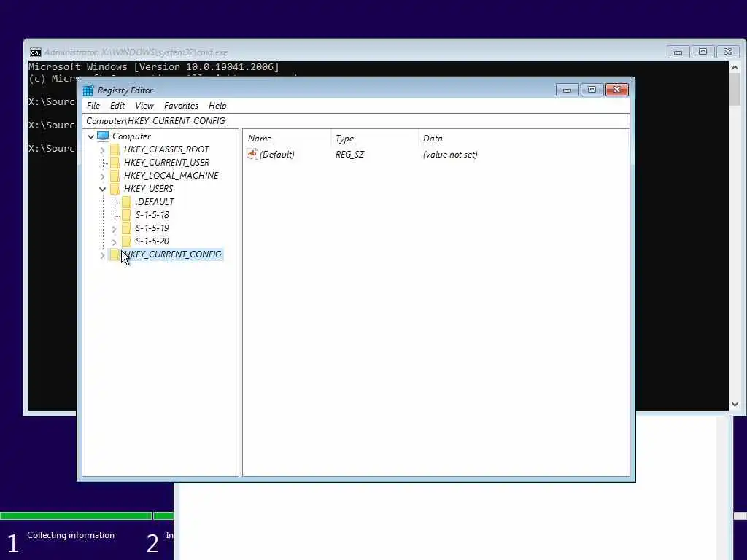Select the (Default) value name

tap(276, 155)
